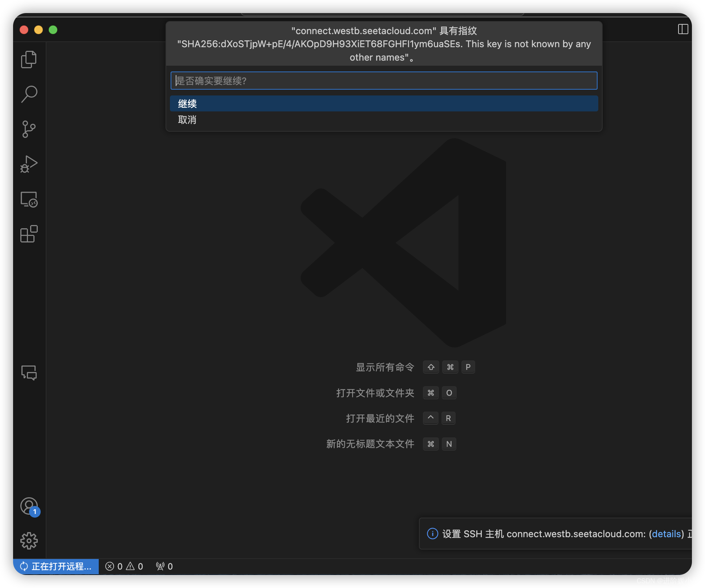The width and height of the screenshot is (705, 588).
Task: Open the Run and Debug view
Action: 29,164
